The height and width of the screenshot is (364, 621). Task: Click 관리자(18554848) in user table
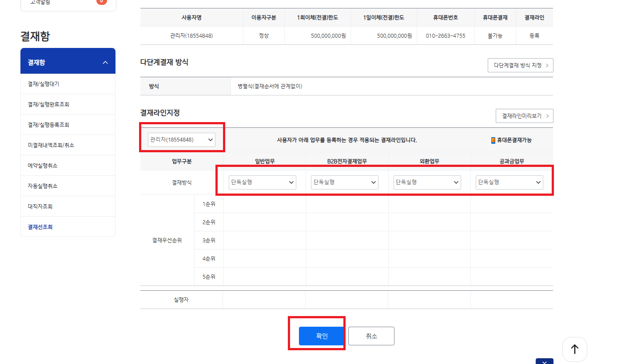(191, 36)
